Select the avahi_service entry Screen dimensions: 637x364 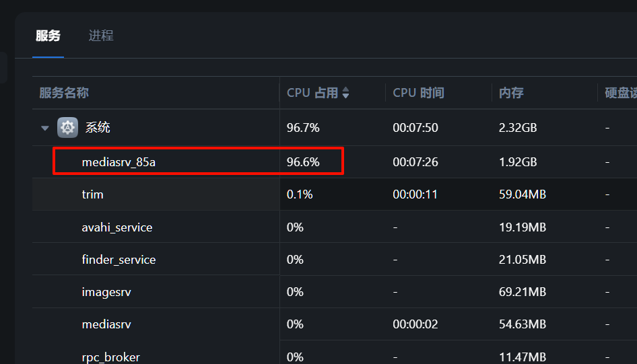click(117, 227)
